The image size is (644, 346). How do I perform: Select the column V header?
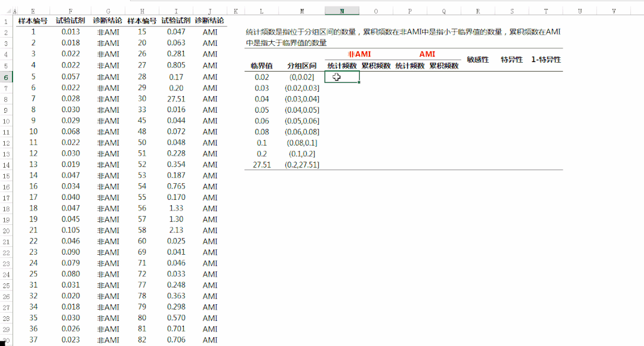pos(614,11)
